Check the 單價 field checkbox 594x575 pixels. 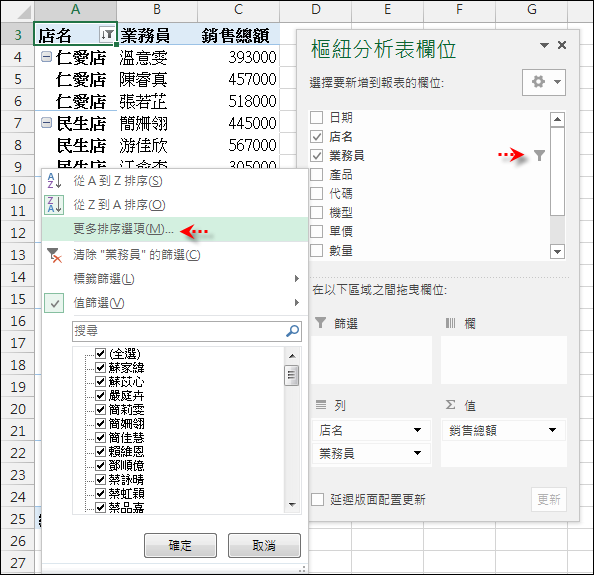[316, 231]
